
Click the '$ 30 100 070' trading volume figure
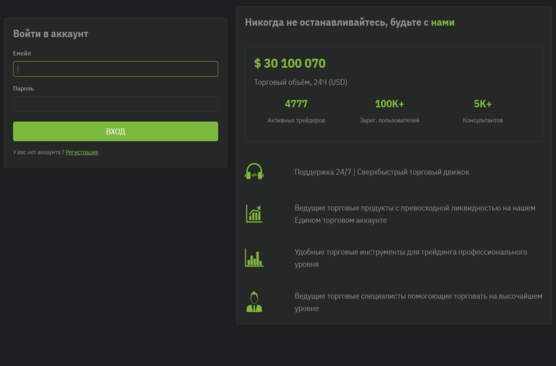pos(290,63)
